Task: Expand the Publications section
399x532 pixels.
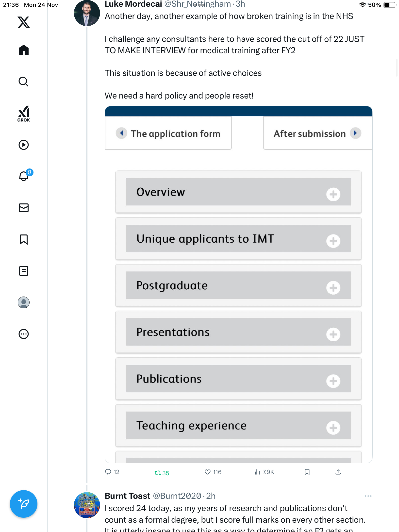Action: click(x=333, y=381)
